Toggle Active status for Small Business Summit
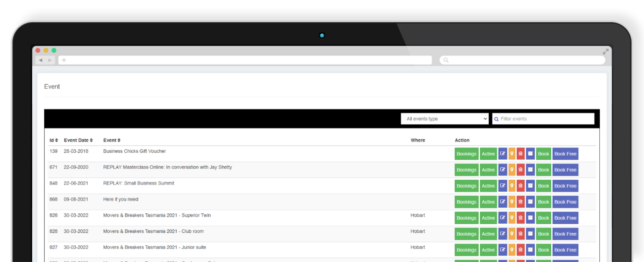 (x=488, y=186)
